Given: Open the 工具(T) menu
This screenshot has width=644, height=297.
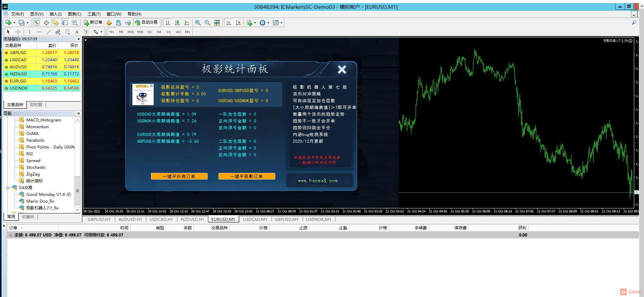Looking at the screenshot, I should (94, 14).
